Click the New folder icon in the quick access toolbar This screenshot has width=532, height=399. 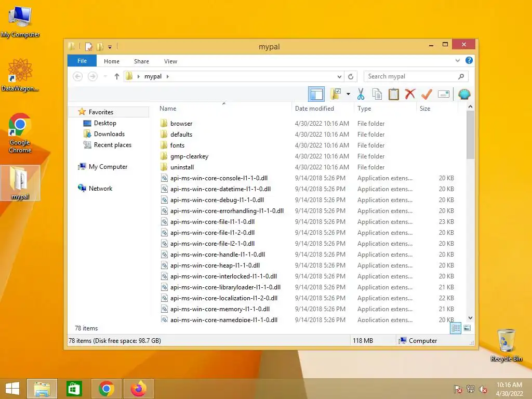coord(100,46)
